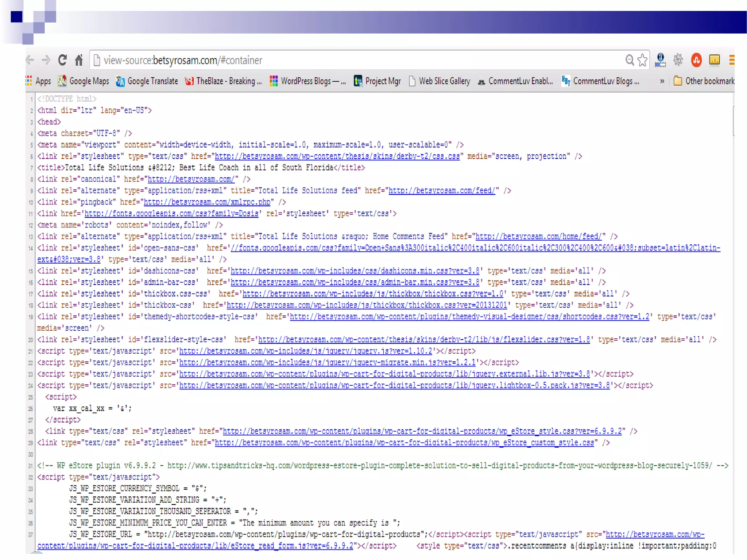Viewport: 747px width, 560px height.
Task: Bookmark this page with star icon
Action: point(642,60)
